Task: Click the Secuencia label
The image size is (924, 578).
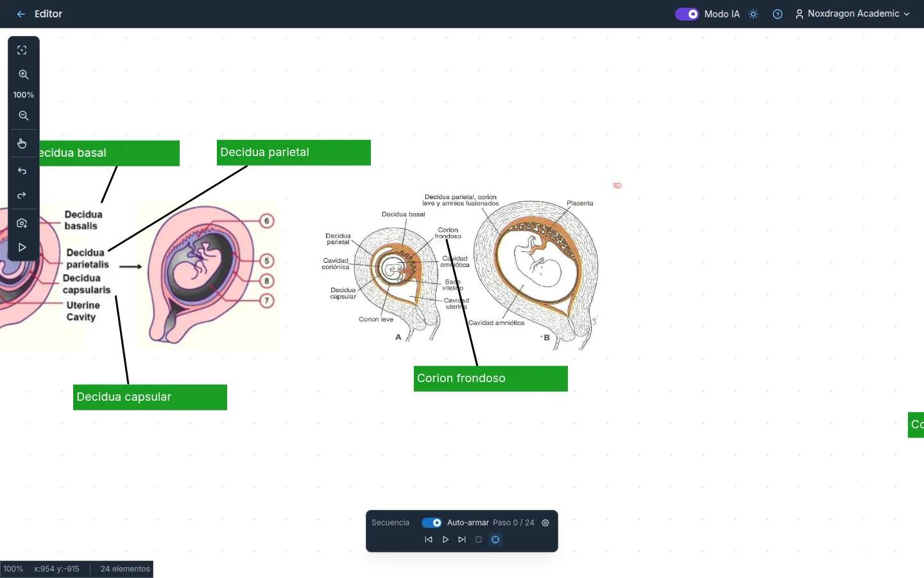Action: tap(390, 523)
